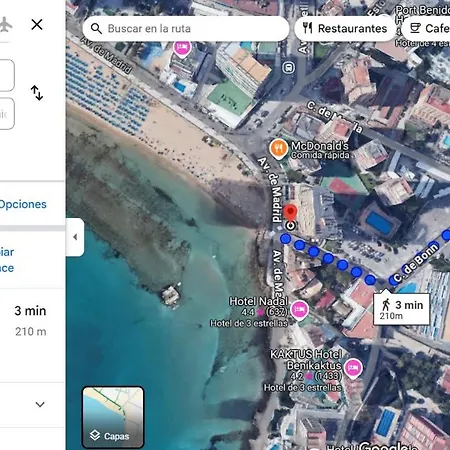Swap origin and destination points

pos(37,93)
